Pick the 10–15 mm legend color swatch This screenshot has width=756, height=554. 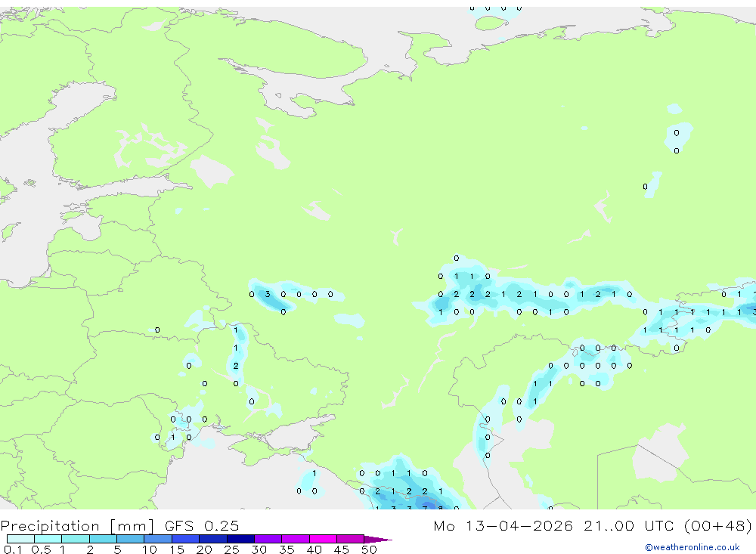tap(158, 539)
